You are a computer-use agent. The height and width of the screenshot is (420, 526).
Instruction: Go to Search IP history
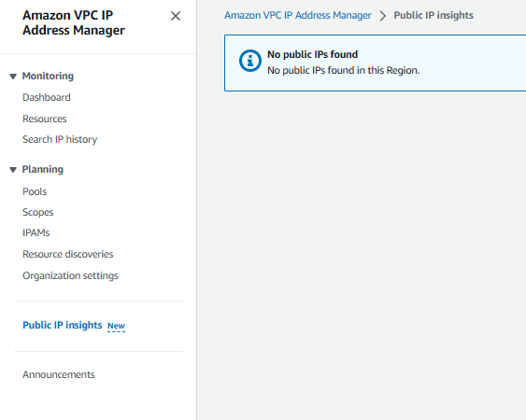60,139
